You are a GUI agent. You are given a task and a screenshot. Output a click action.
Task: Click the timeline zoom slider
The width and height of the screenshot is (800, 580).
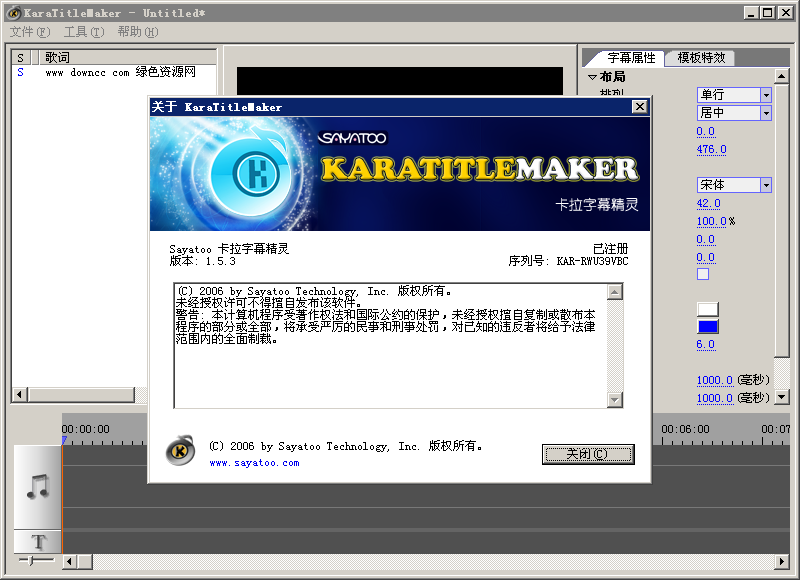(35, 562)
